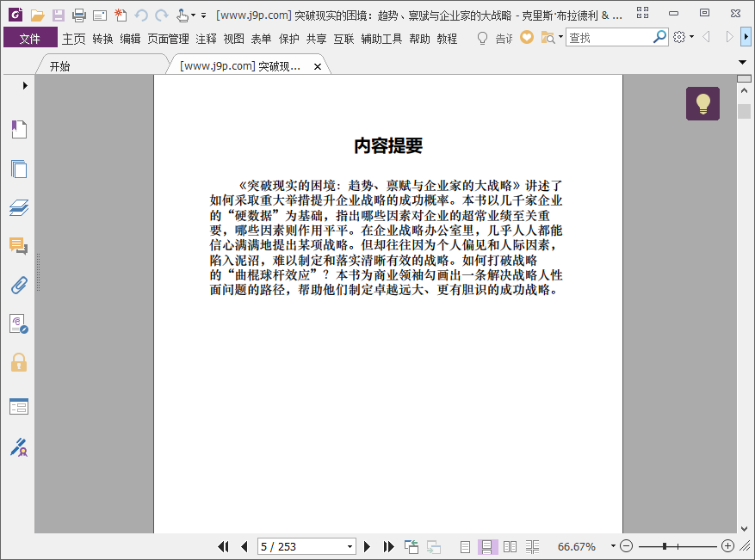
Task: Select continuous page view mode
Action: click(487, 546)
